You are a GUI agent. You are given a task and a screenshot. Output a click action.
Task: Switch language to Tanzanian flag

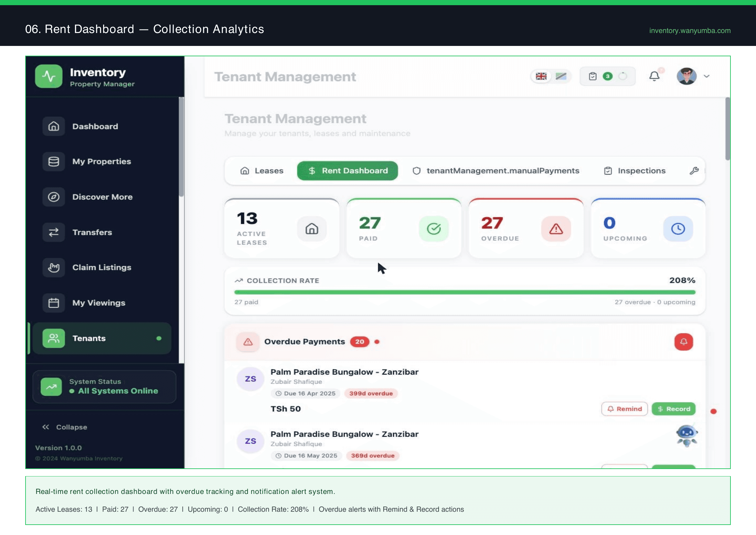point(561,76)
